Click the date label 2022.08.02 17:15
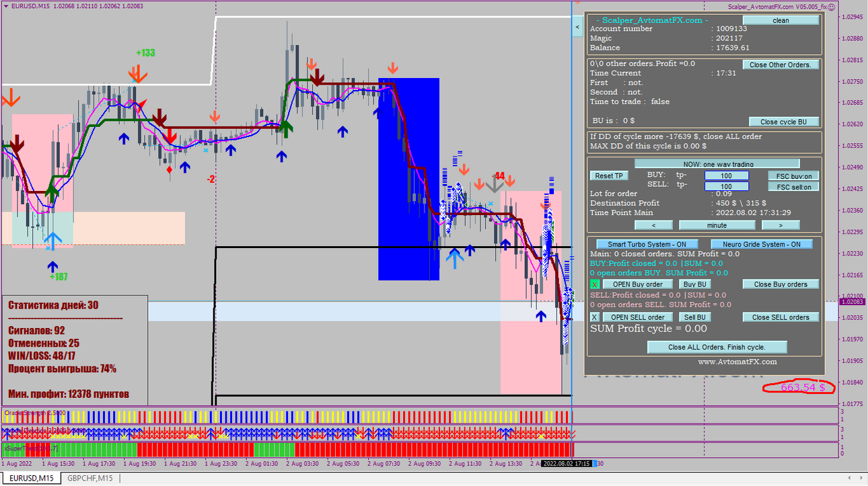 pyautogui.click(x=567, y=464)
